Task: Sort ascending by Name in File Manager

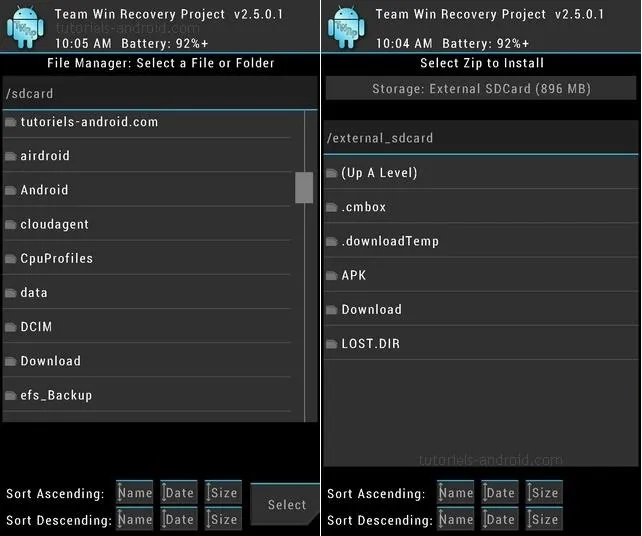Action: pyautogui.click(x=135, y=492)
